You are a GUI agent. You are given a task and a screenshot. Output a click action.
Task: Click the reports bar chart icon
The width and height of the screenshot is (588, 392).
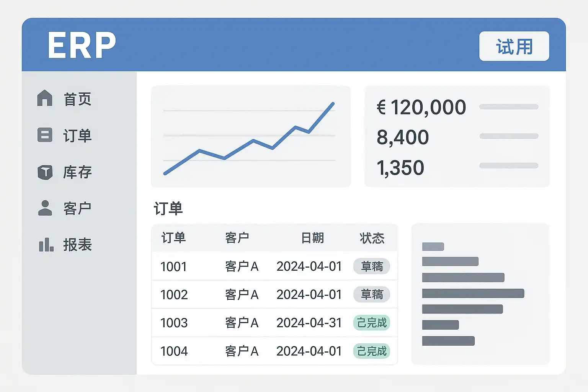click(46, 244)
